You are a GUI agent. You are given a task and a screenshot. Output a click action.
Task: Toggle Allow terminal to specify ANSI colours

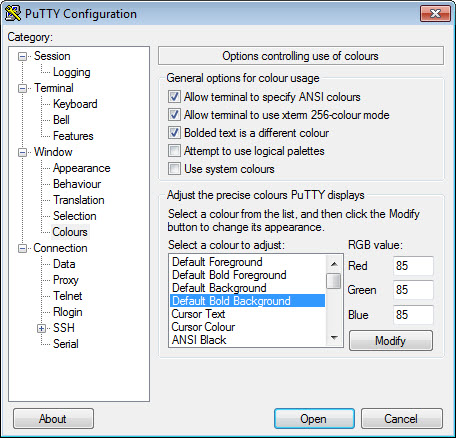tap(174, 97)
